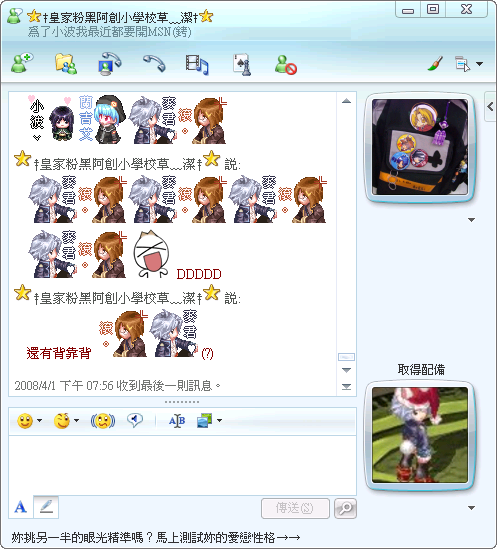
Task: Switch to the handwriting pen mode
Action: click(x=46, y=507)
